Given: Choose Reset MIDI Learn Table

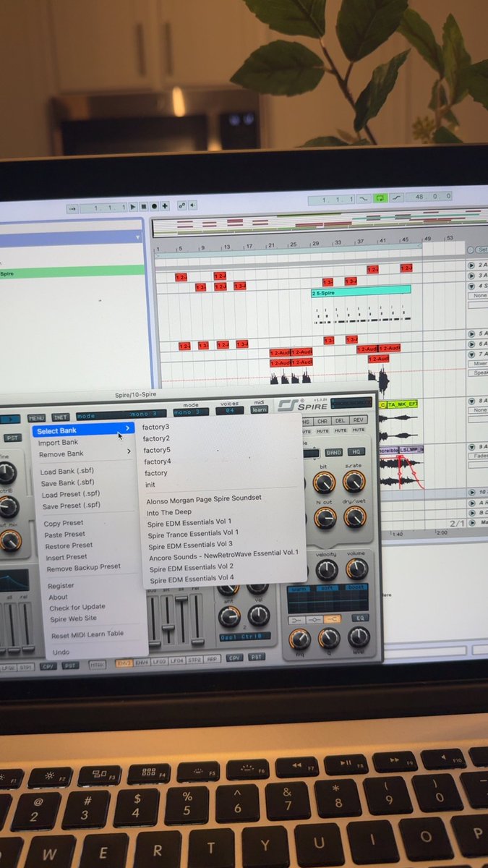Looking at the screenshot, I should [87, 634].
